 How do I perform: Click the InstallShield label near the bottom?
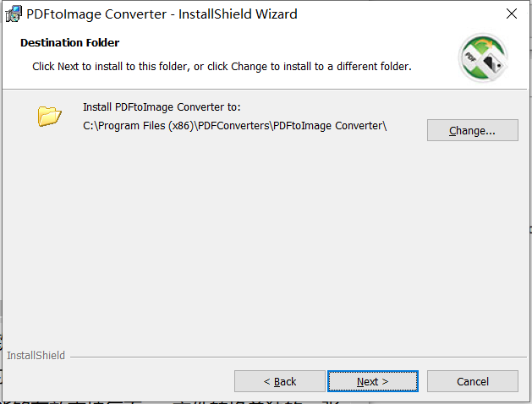[x=36, y=355]
